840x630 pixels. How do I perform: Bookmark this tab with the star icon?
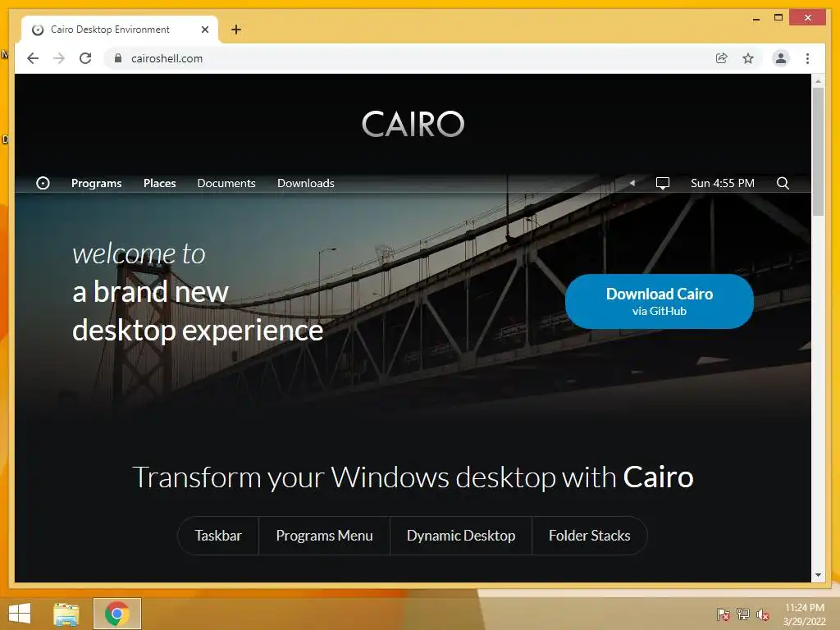pyautogui.click(x=748, y=58)
